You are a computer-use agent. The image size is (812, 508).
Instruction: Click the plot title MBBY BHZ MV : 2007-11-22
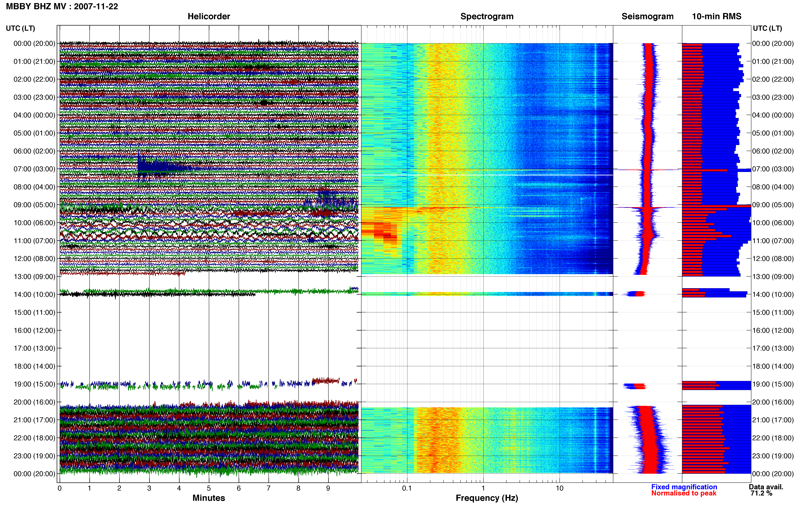pyautogui.click(x=62, y=6)
